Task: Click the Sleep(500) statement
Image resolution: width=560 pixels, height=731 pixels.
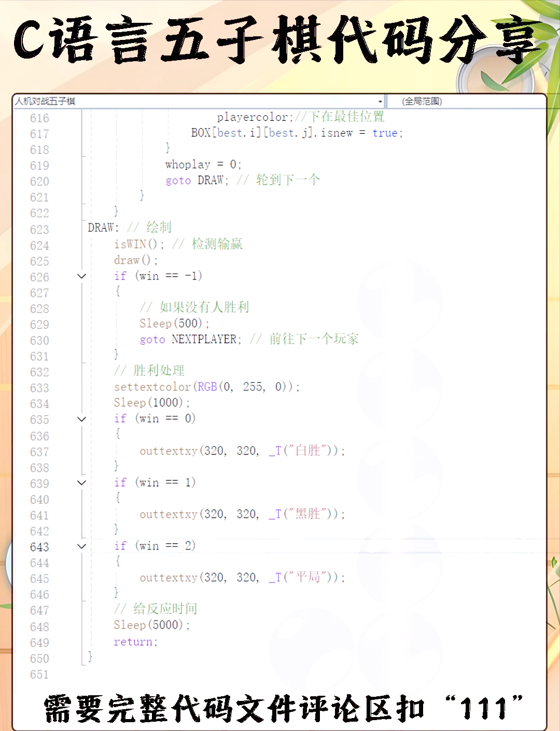Action: click(174, 324)
